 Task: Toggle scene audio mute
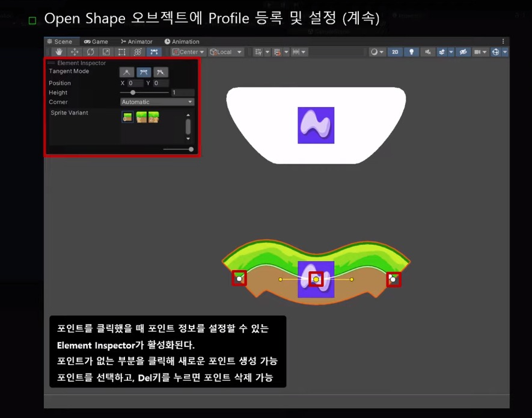(428, 52)
